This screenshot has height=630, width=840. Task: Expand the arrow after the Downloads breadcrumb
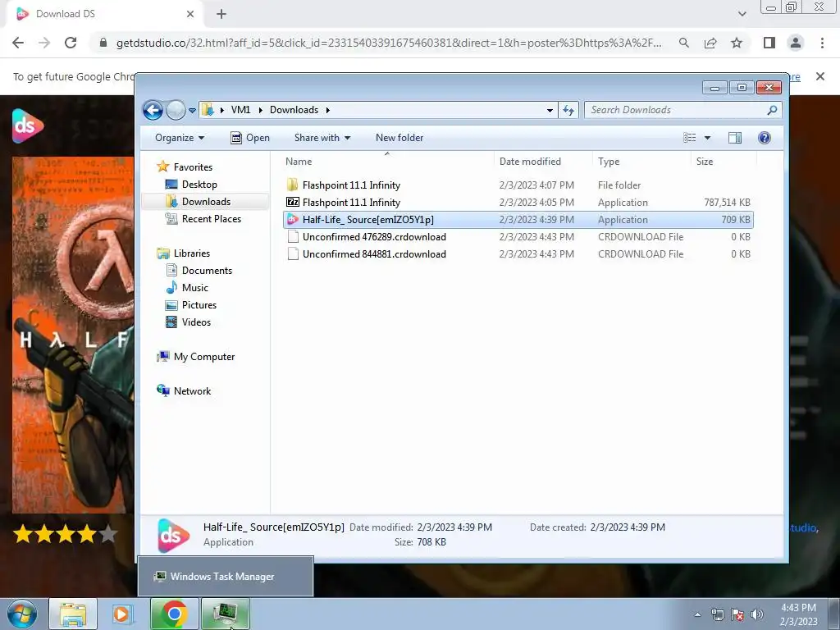pos(327,111)
